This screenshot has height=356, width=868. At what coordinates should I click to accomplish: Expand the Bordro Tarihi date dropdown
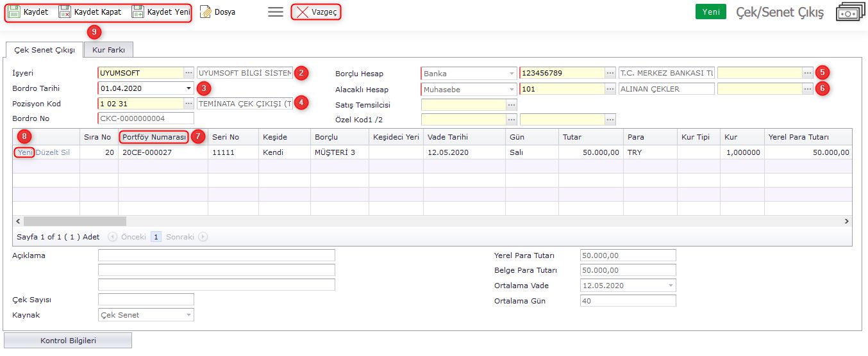(x=188, y=88)
